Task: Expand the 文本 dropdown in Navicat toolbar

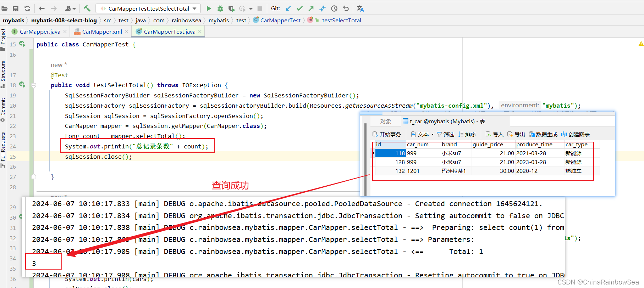Action: click(433, 135)
